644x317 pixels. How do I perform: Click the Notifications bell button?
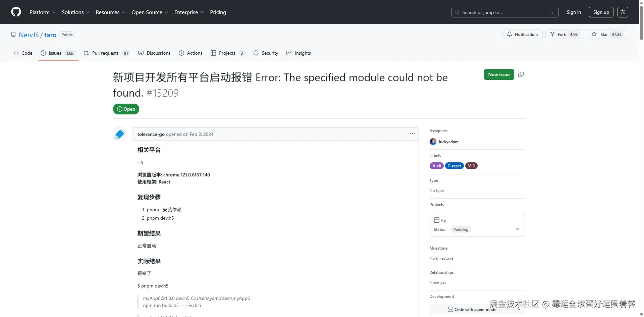(x=523, y=34)
